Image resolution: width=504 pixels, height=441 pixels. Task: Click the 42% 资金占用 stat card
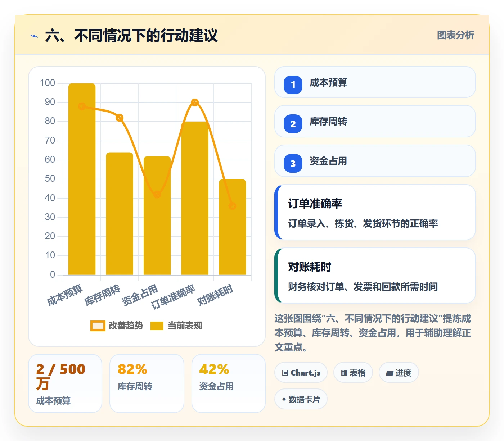click(x=229, y=383)
